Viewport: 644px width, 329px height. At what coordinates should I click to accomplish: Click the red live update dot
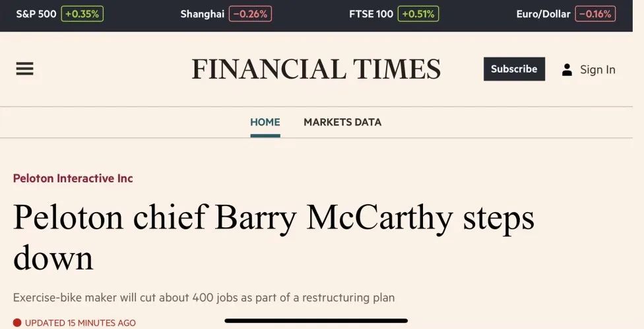(x=17, y=323)
